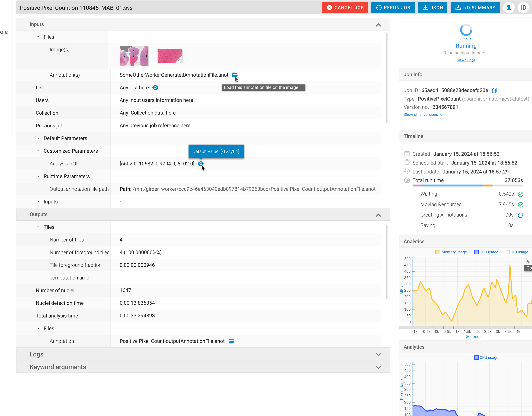Collapse the Inputs section chevron
This screenshot has height=416, width=532.
(378, 25)
